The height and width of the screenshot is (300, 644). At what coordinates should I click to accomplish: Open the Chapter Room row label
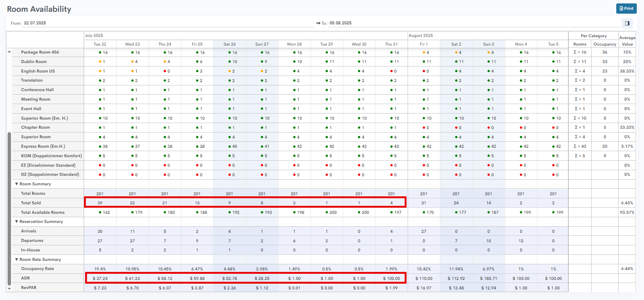[x=35, y=128]
